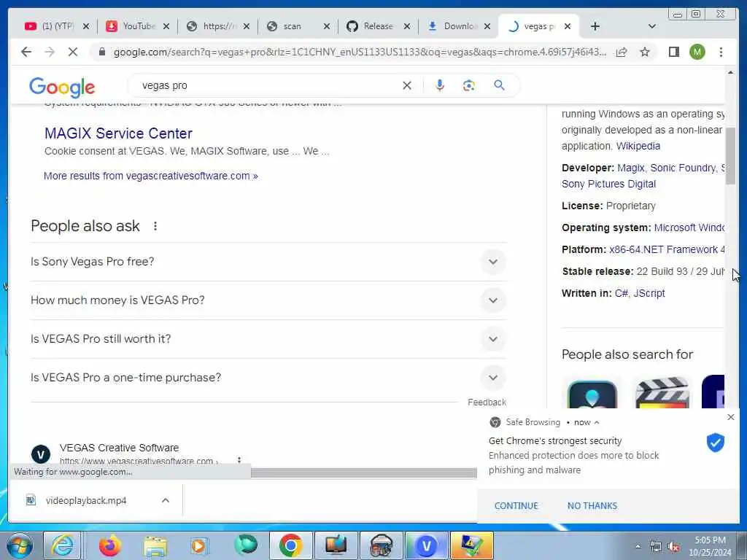Clear the Google search box
Viewport: 747px width, 560px height.
tap(407, 86)
